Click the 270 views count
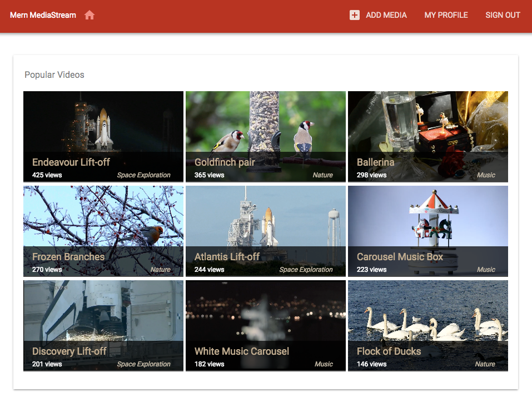 point(47,270)
